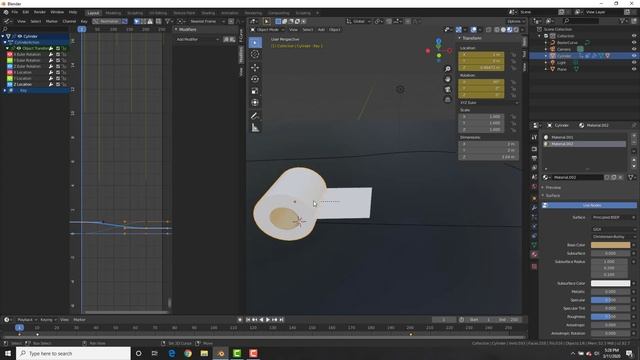Screen dimensions: 640x360
Task: Open the Object Data properties tab icon
Action: pos(534,245)
